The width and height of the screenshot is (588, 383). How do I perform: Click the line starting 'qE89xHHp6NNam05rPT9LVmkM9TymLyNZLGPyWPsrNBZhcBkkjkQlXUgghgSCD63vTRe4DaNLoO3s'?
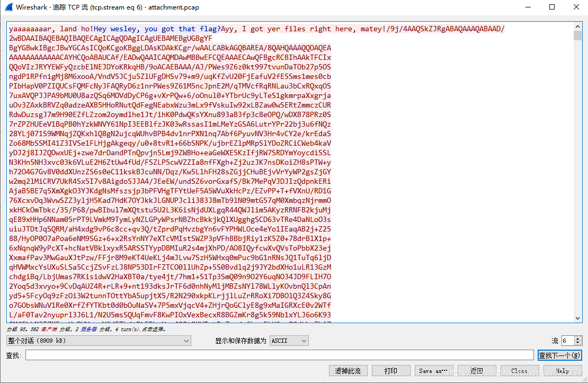coord(170,219)
